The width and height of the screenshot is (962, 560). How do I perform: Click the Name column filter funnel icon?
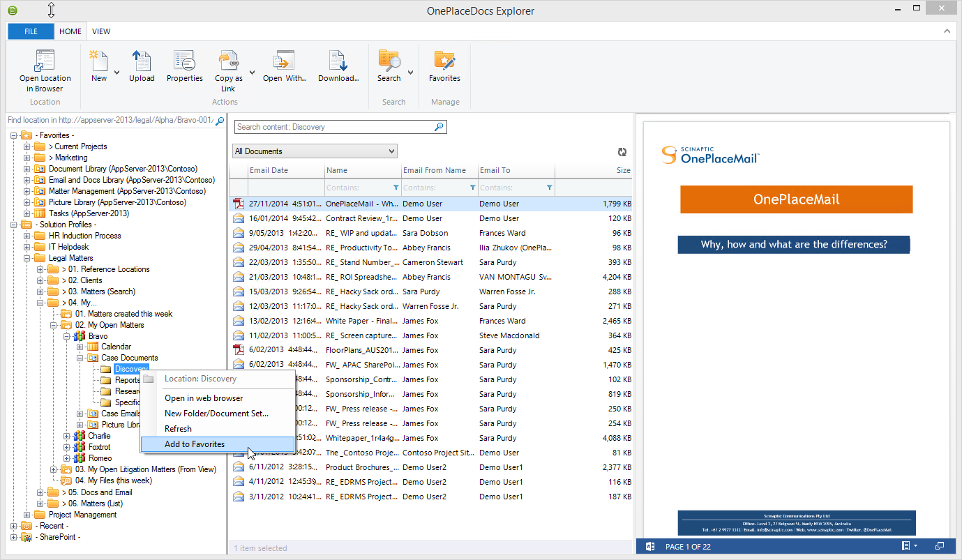pyautogui.click(x=396, y=188)
